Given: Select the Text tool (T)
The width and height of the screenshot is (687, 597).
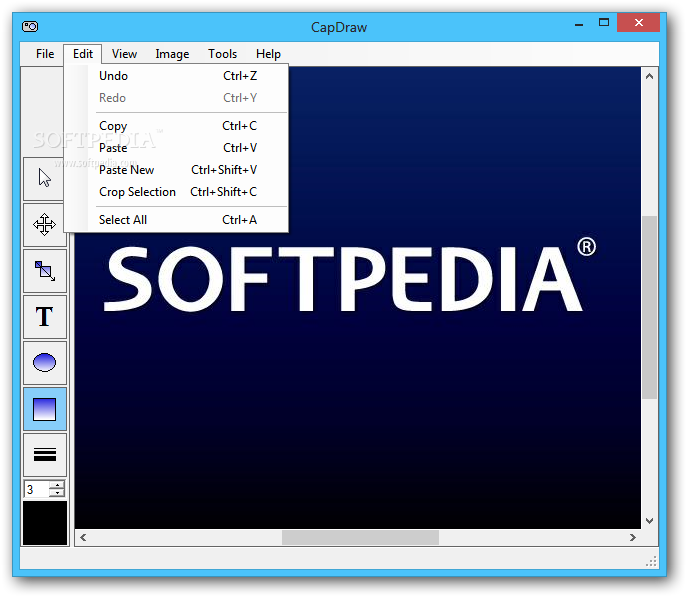Looking at the screenshot, I should (x=45, y=317).
